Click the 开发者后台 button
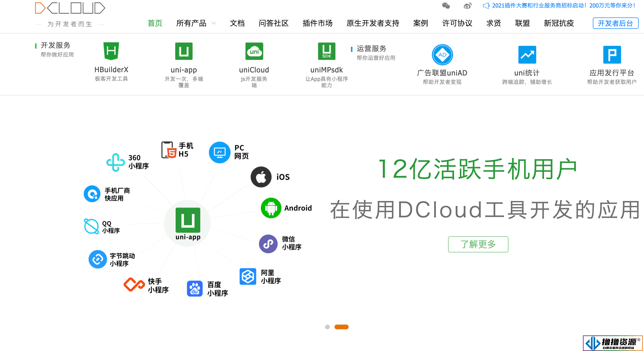This screenshot has width=644, height=351. coord(615,23)
